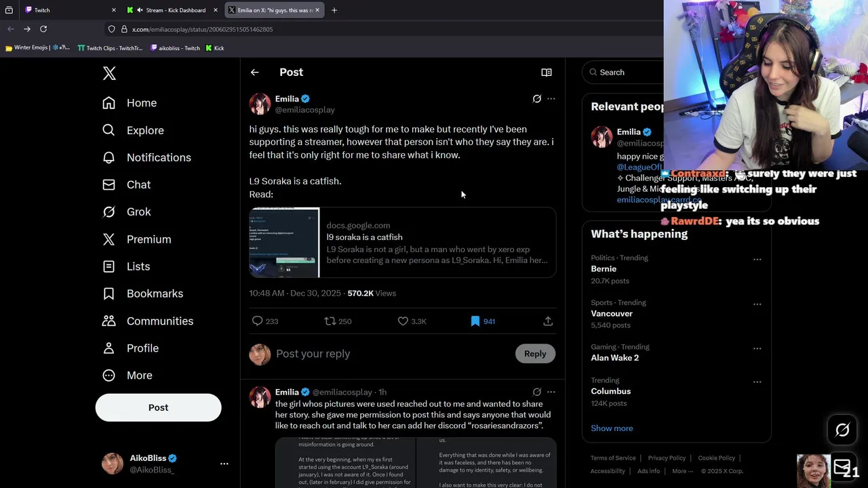Open the link card thumbnail image
The height and width of the screenshot is (488, 868).
click(x=284, y=243)
